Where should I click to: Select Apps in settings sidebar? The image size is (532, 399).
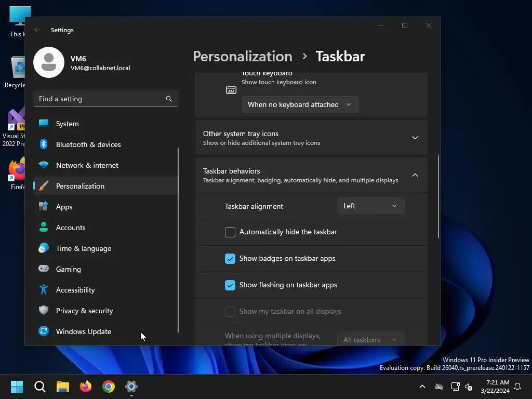(x=105, y=207)
